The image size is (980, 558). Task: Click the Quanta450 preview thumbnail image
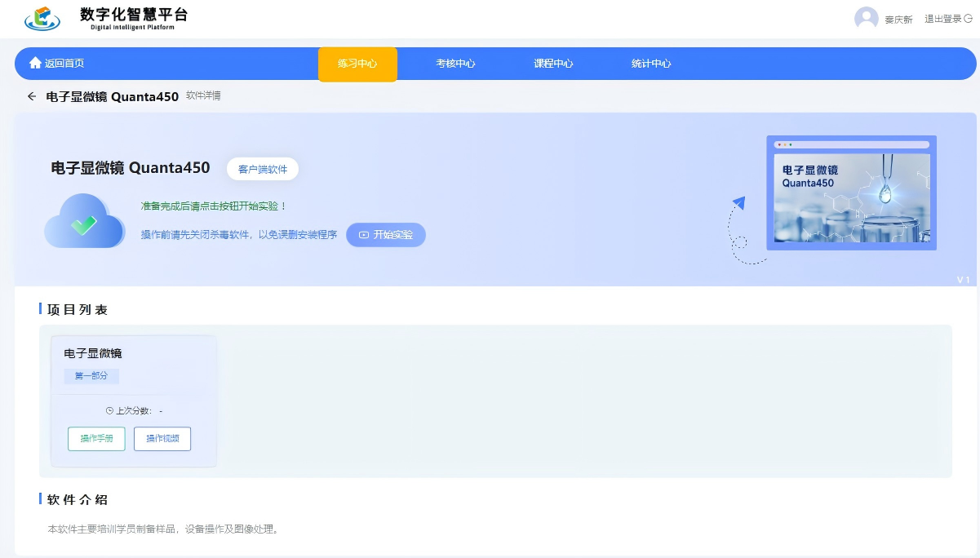click(851, 193)
